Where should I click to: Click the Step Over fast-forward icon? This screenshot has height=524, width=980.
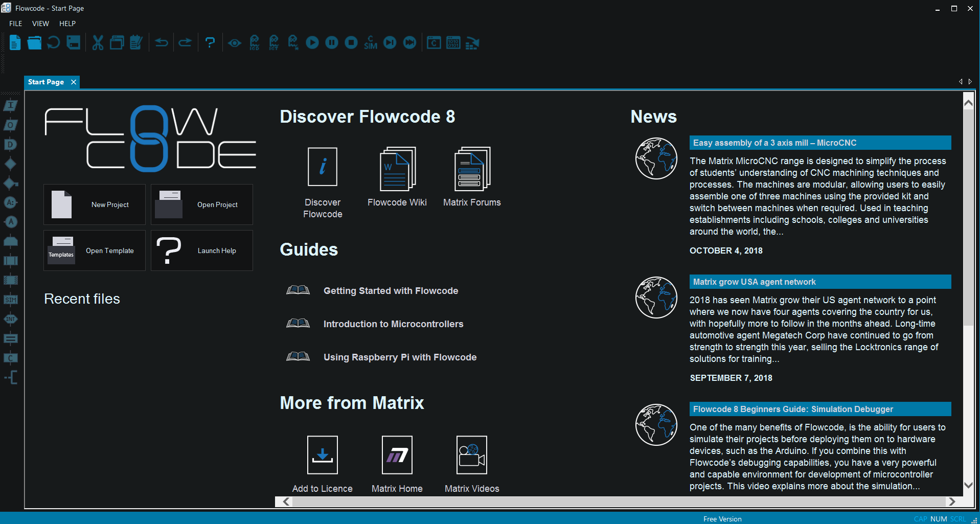[x=409, y=43]
